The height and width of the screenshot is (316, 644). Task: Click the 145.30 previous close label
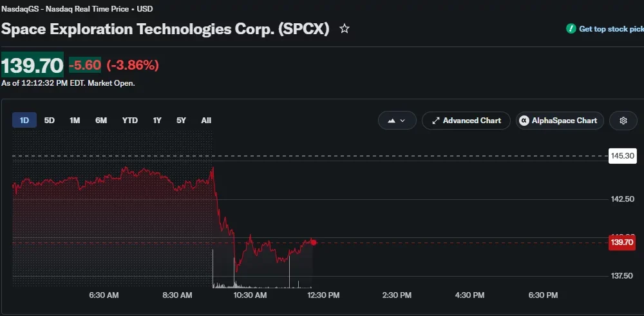tap(622, 156)
